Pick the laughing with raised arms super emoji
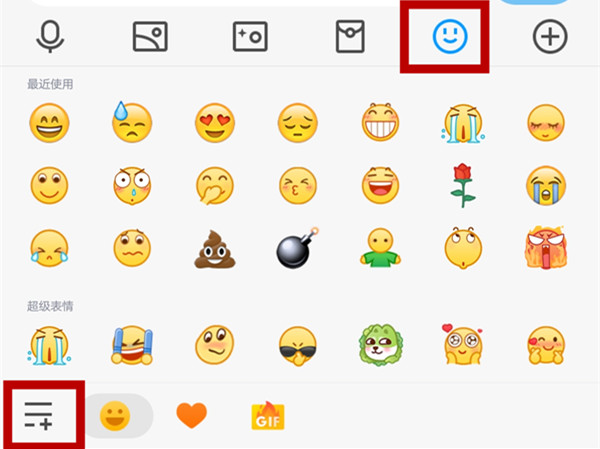 132,345
